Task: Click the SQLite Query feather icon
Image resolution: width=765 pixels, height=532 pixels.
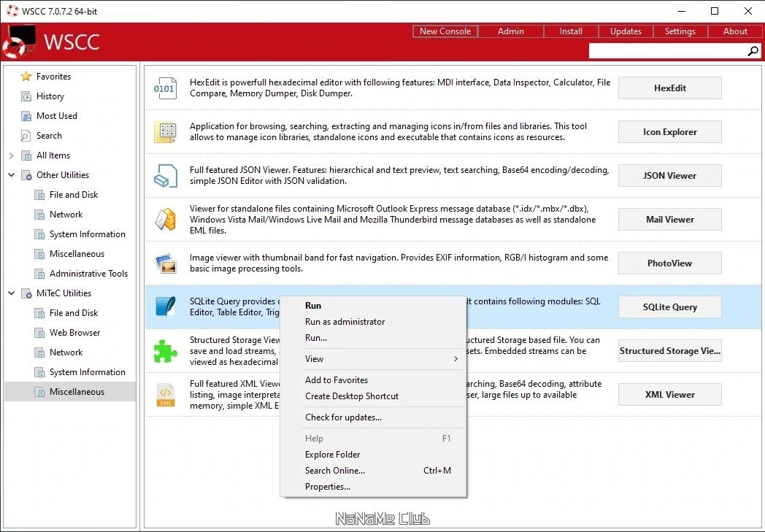Action: (166, 307)
